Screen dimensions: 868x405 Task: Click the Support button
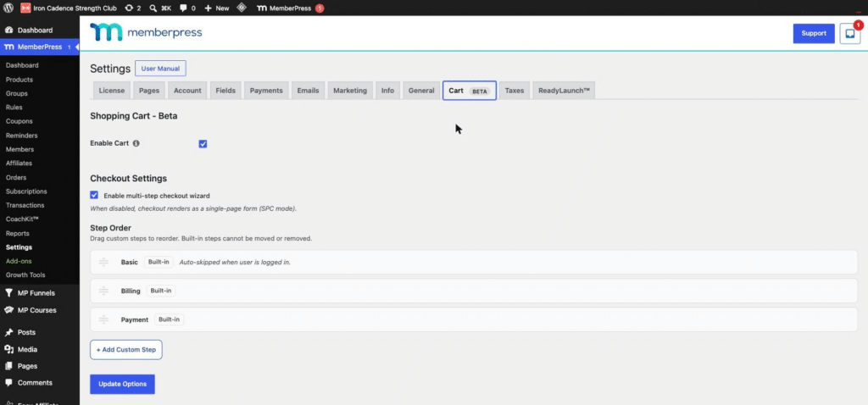pos(814,33)
